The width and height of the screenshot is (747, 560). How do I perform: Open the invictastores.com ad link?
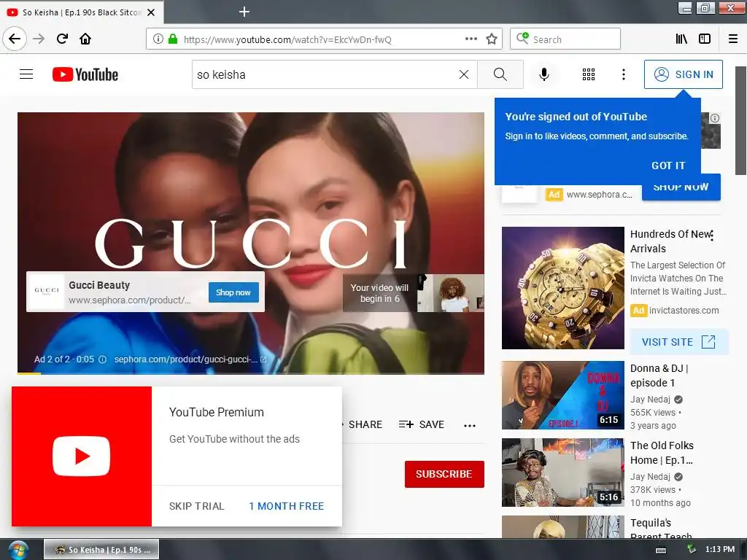(684, 311)
